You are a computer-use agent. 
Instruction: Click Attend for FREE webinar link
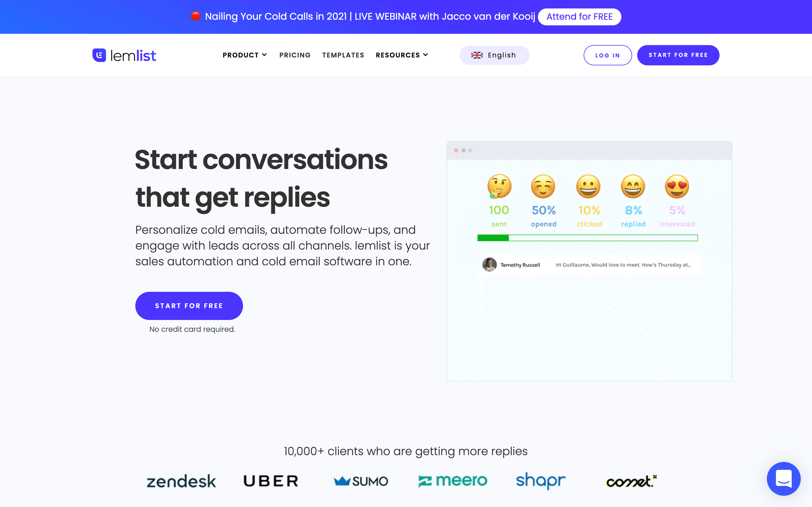coord(579,16)
